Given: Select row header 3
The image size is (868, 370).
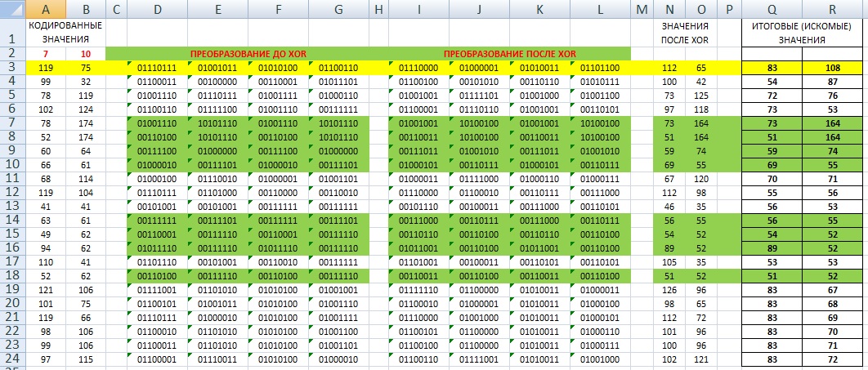Looking at the screenshot, I should (12, 67).
